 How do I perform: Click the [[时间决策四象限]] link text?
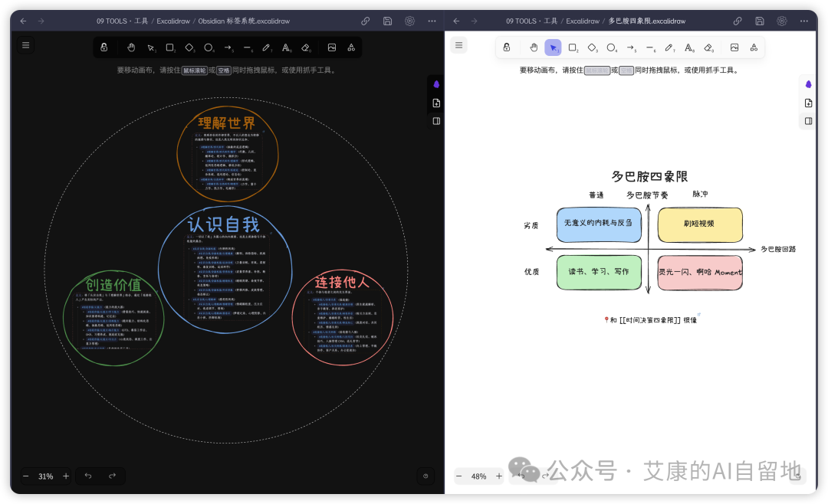650,320
